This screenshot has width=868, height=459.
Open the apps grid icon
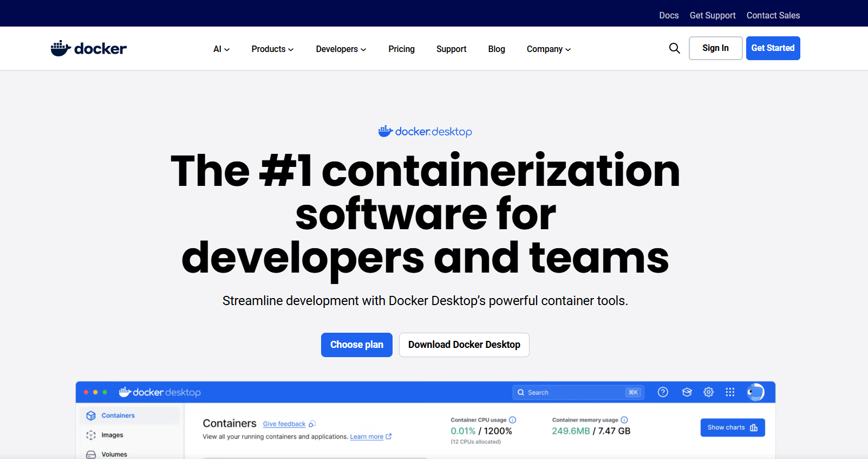pyautogui.click(x=730, y=392)
